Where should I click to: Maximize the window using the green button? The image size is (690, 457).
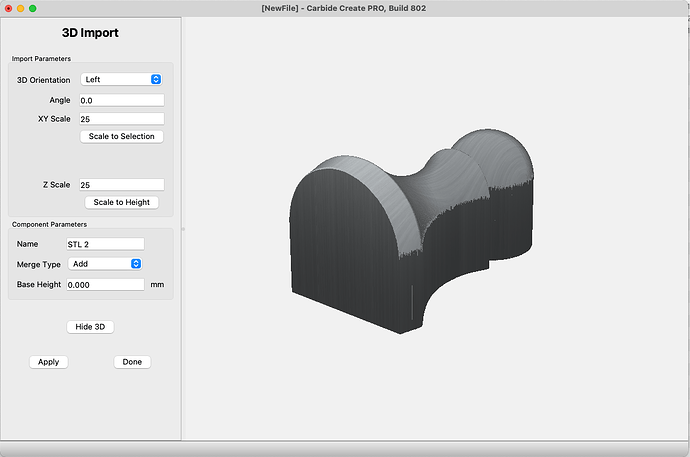pos(33,8)
